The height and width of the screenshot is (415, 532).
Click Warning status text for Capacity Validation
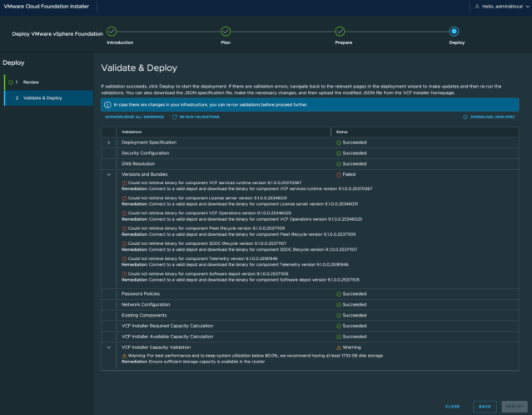351,347
